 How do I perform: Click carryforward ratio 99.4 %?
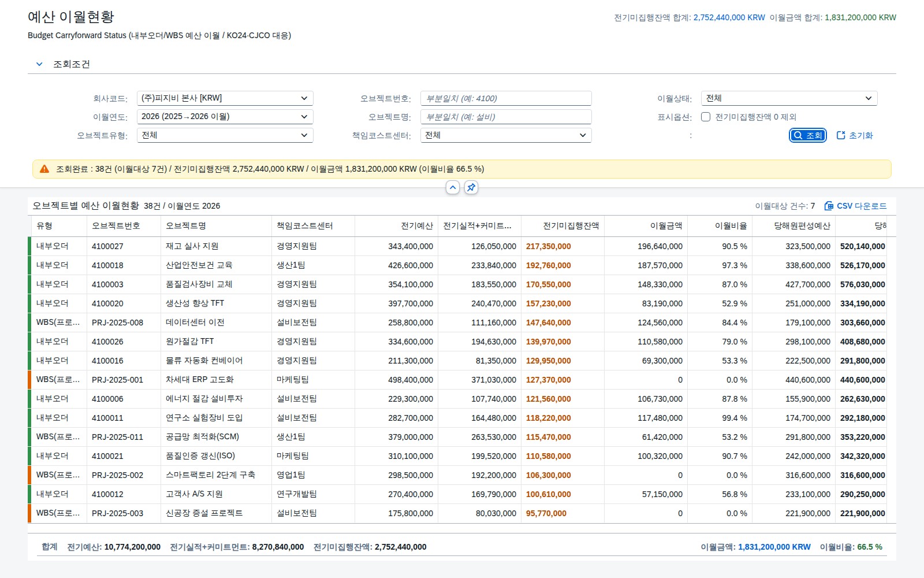pyautogui.click(x=735, y=418)
